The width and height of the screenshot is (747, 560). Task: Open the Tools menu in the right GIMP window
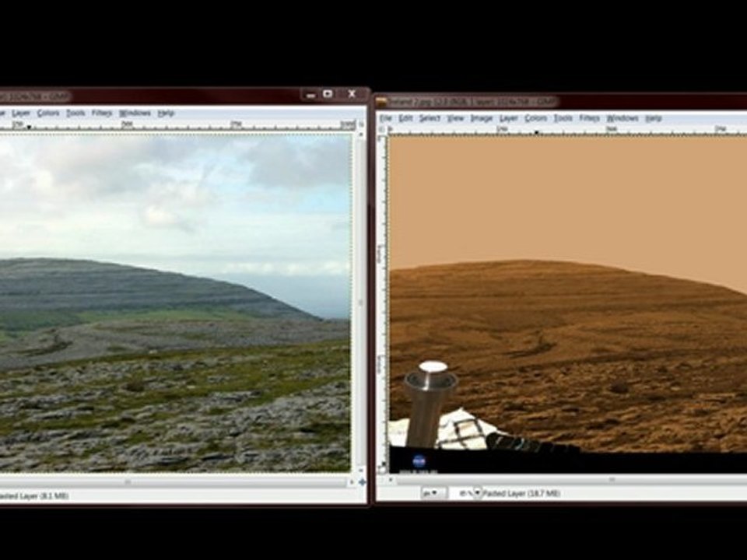pos(563,118)
